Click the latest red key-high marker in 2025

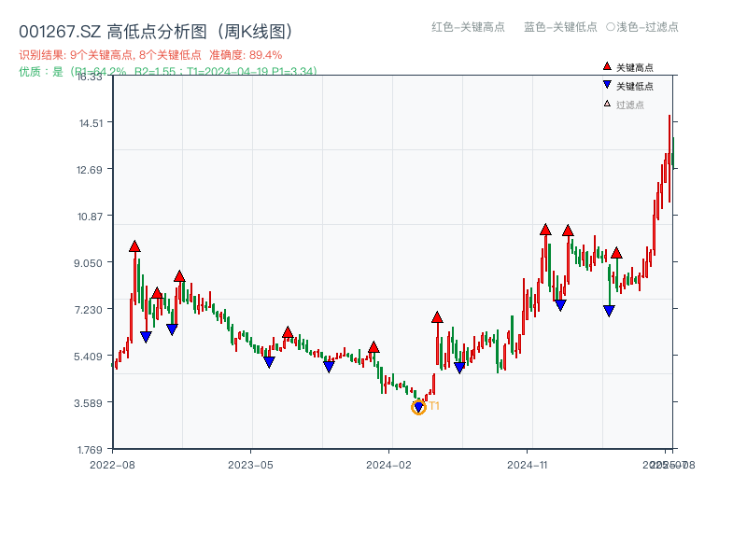[616, 253]
